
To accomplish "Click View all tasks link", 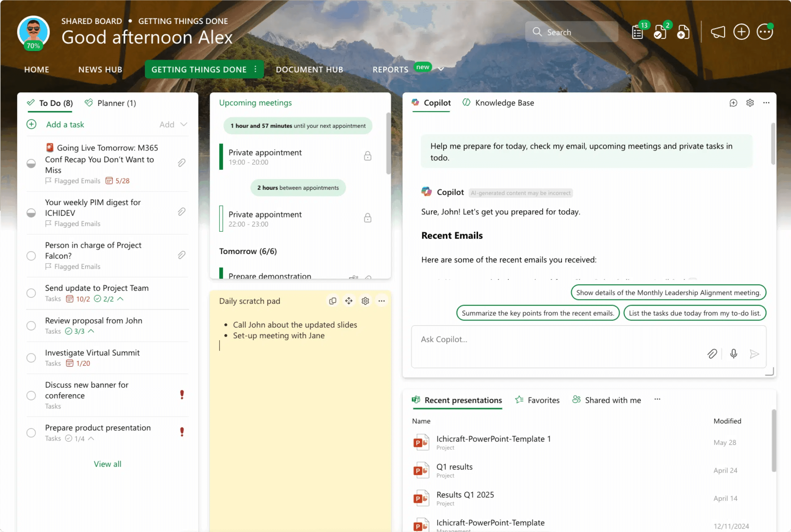I will pos(108,464).
